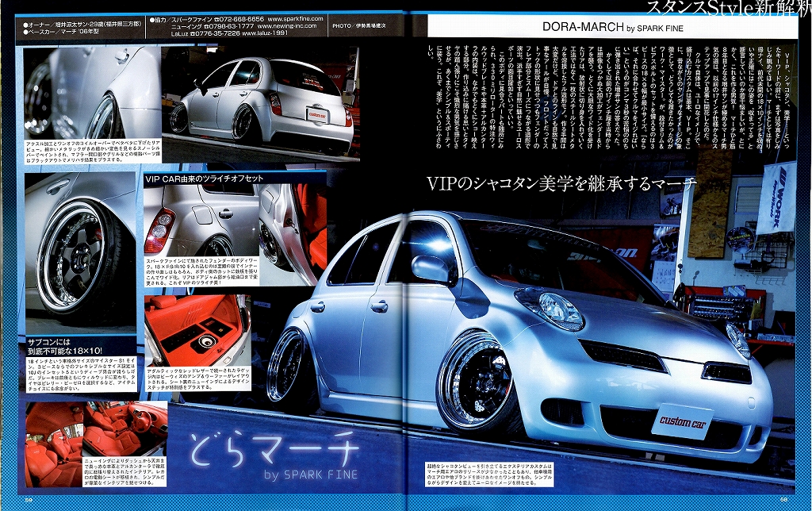Open the narrow photo showing the open red door
This screenshot has width=812, height=511.
click(x=293, y=233)
